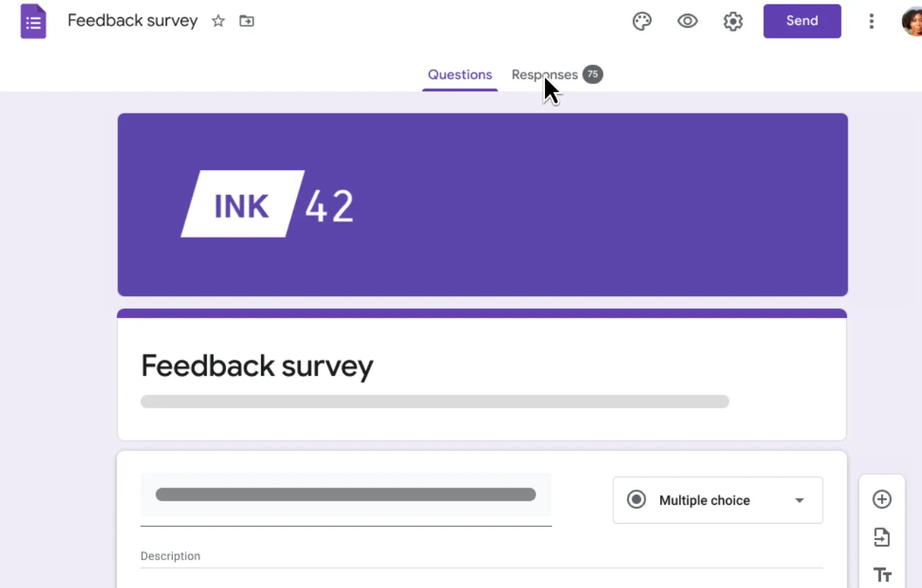Click the responses count badge showing 75
The width and height of the screenshot is (922, 588).
point(592,74)
